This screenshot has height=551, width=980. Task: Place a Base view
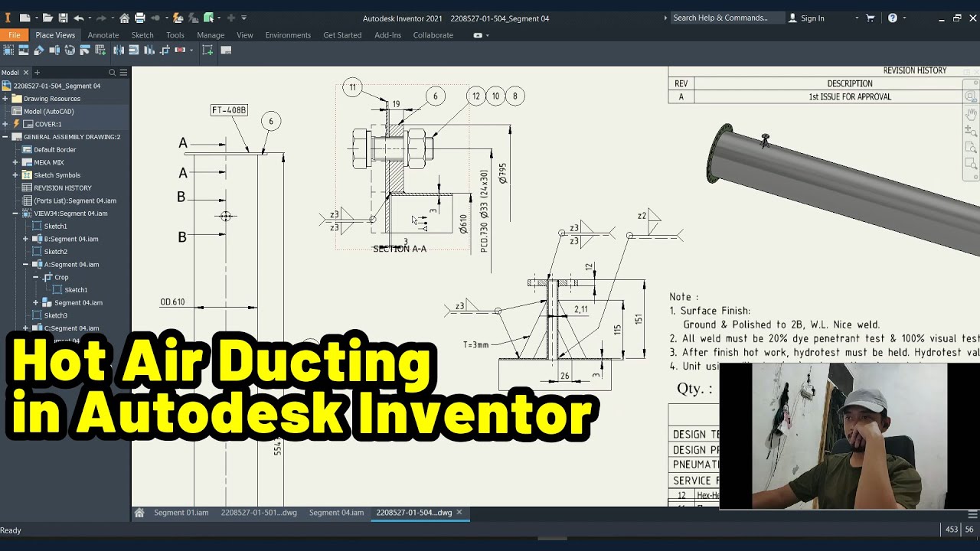(8, 50)
